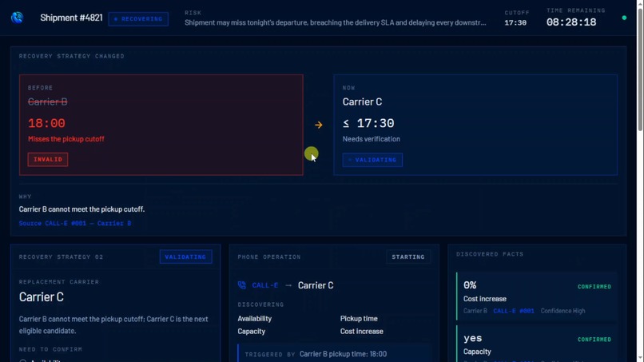Click the '≤ 17:30' time value
This screenshot has height=362, width=644.
tap(368, 123)
